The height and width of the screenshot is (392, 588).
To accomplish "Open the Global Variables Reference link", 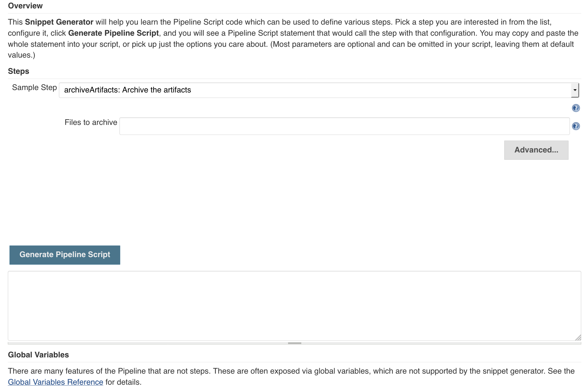I will pos(55,382).
